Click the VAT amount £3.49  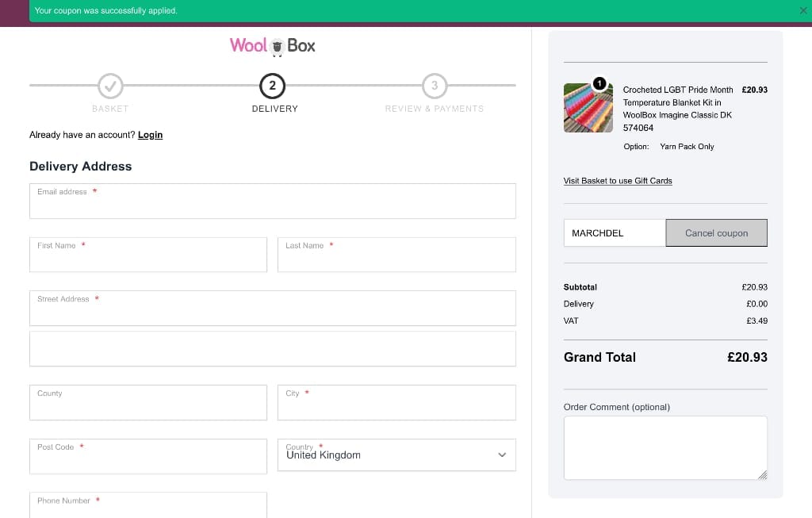pyautogui.click(x=756, y=320)
